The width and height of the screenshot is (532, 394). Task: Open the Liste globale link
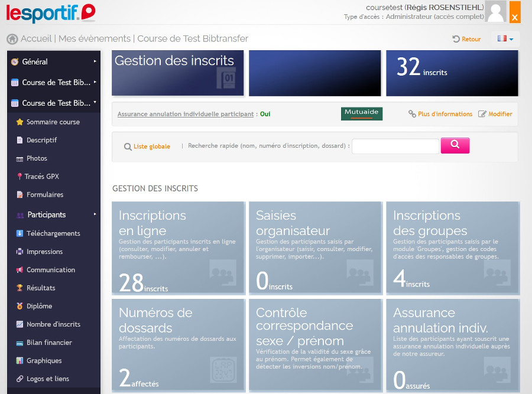(151, 146)
